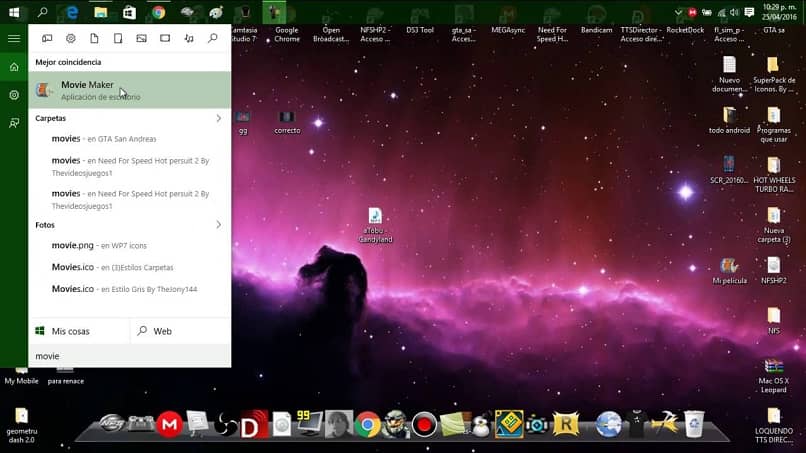The image size is (806, 453).
Task: Open Google Chrome in the dock
Action: 367,425
